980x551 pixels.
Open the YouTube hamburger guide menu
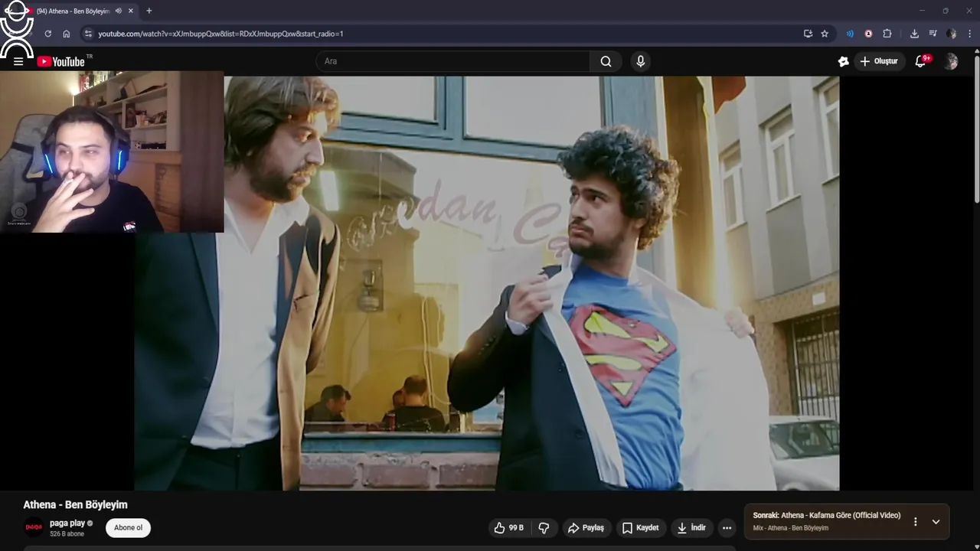pyautogui.click(x=18, y=62)
